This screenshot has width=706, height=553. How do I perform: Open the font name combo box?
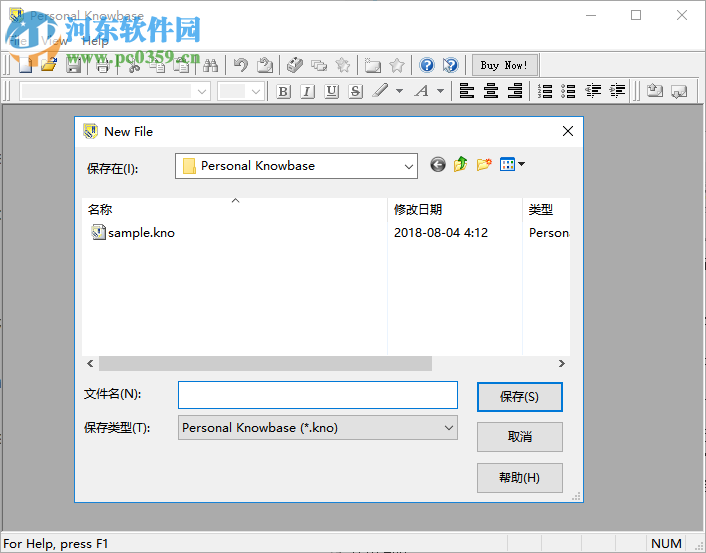pyautogui.click(x=115, y=91)
